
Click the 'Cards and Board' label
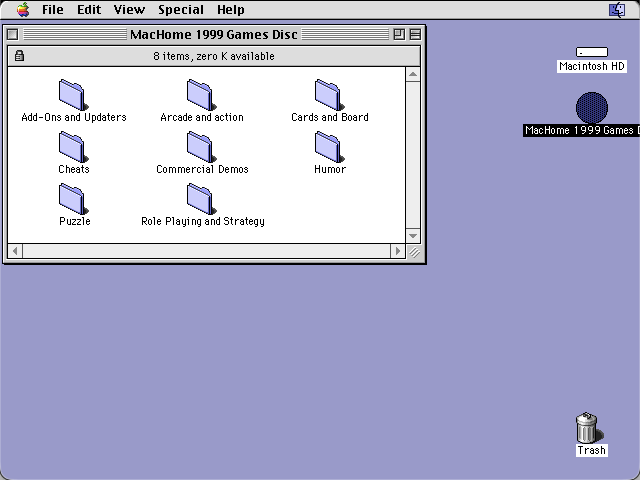pyautogui.click(x=330, y=117)
